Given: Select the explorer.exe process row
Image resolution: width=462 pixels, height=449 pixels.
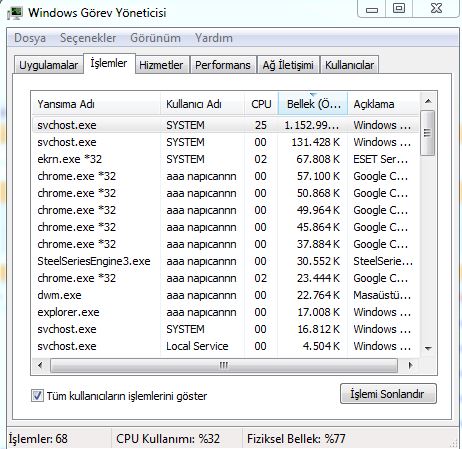Looking at the screenshot, I should tap(225, 312).
